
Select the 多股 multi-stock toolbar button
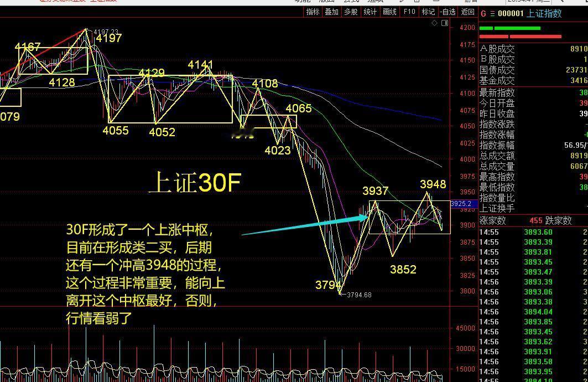pyautogui.click(x=351, y=12)
